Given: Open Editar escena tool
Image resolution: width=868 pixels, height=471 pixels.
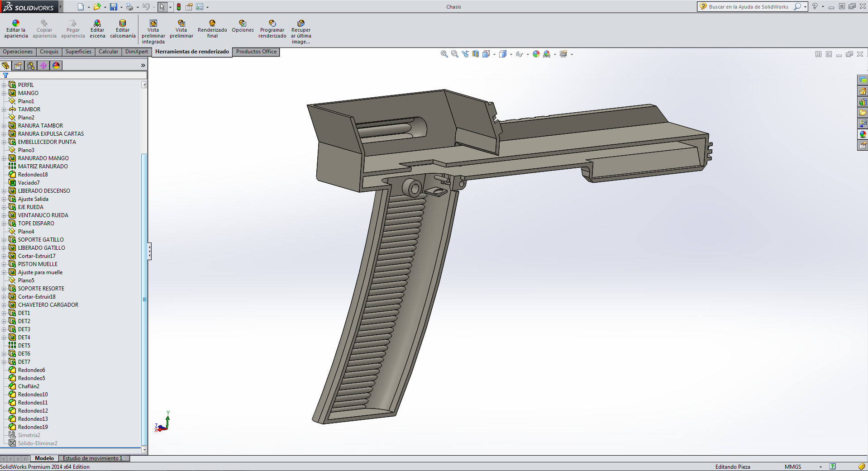Looking at the screenshot, I should point(97,24).
